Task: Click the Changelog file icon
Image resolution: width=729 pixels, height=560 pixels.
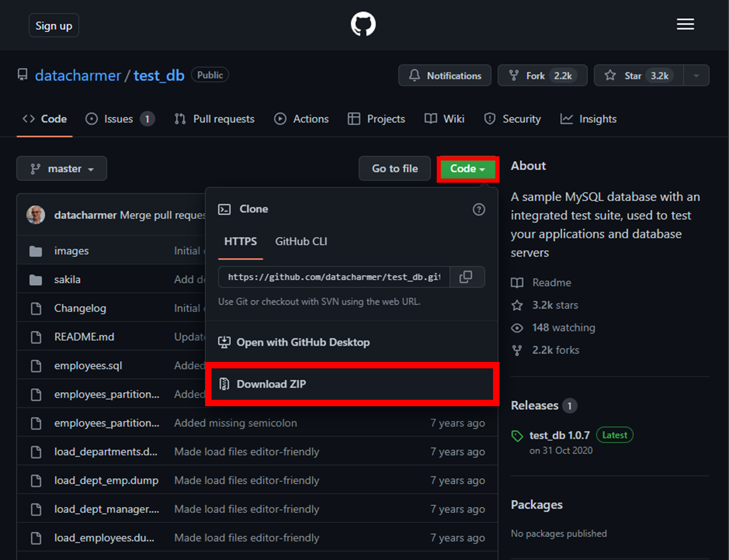Action: click(36, 309)
